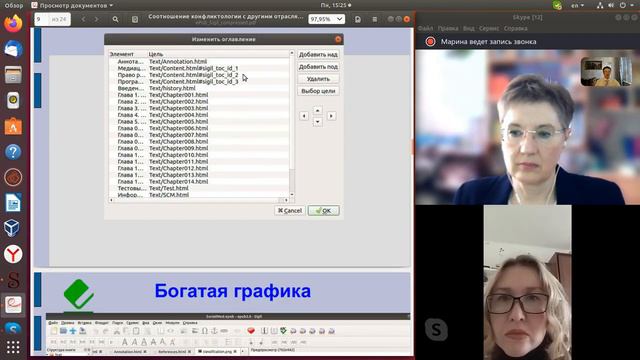This screenshot has height=360, width=640.
Task: Click the annotations tool icon in viewer
Action: click(135, 19)
